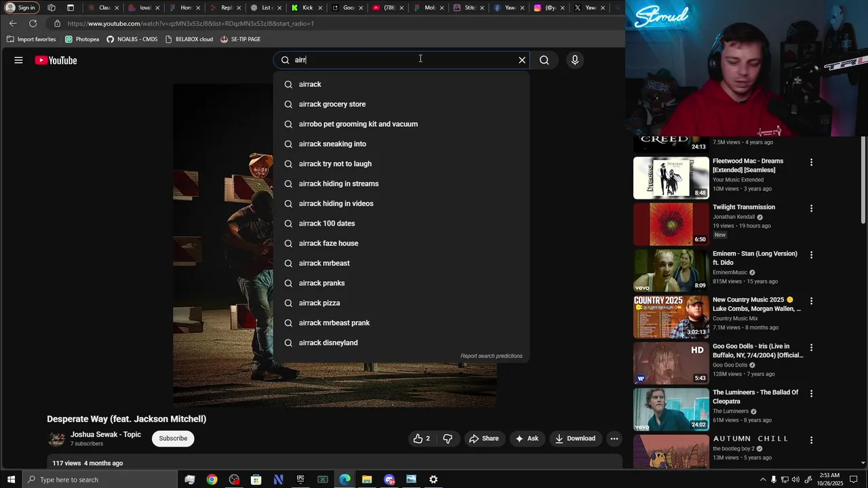The image size is (868, 488).
Task: Open Goo Goo Dolls Iris video title
Action: click(758, 350)
